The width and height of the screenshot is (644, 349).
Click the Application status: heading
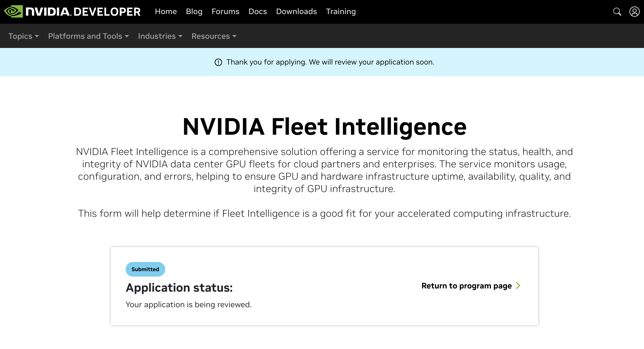coord(179,288)
